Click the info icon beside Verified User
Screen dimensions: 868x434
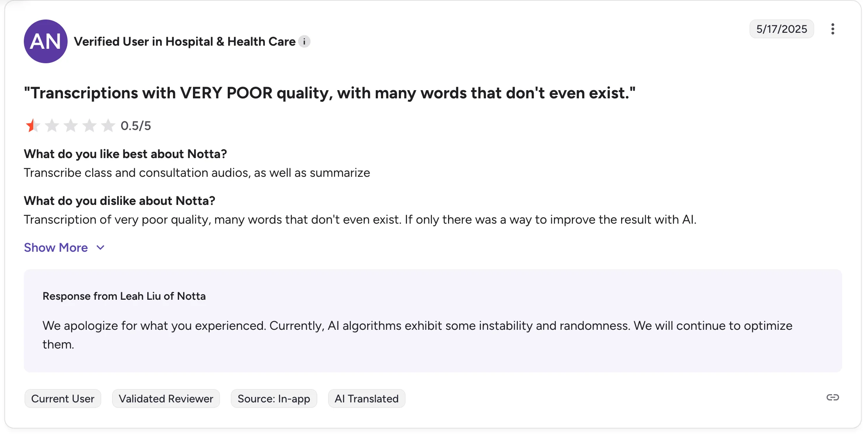coord(304,41)
